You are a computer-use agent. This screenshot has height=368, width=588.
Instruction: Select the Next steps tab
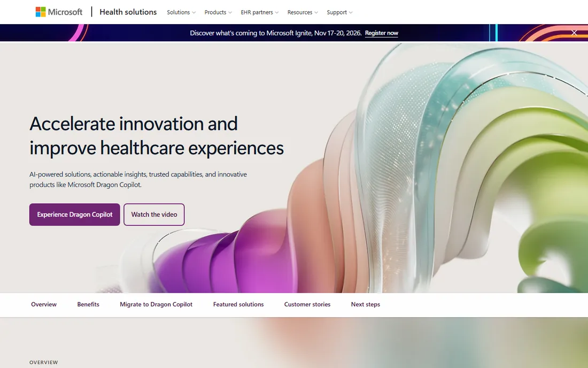(x=366, y=304)
